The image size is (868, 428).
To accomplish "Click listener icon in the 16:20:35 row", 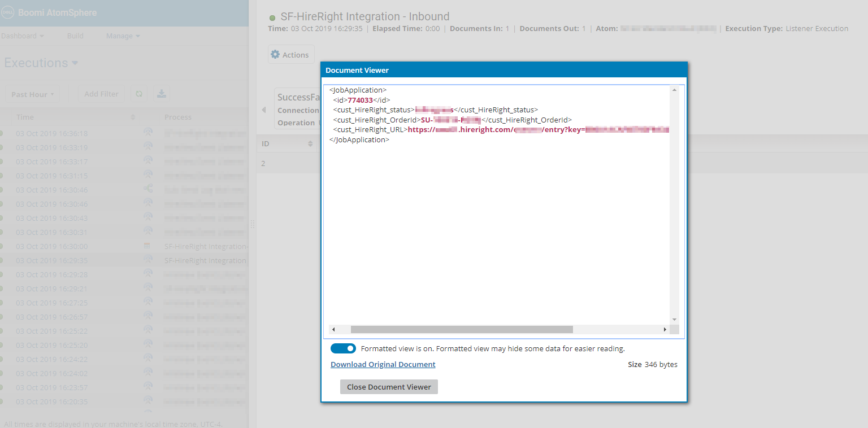I will coord(147,401).
